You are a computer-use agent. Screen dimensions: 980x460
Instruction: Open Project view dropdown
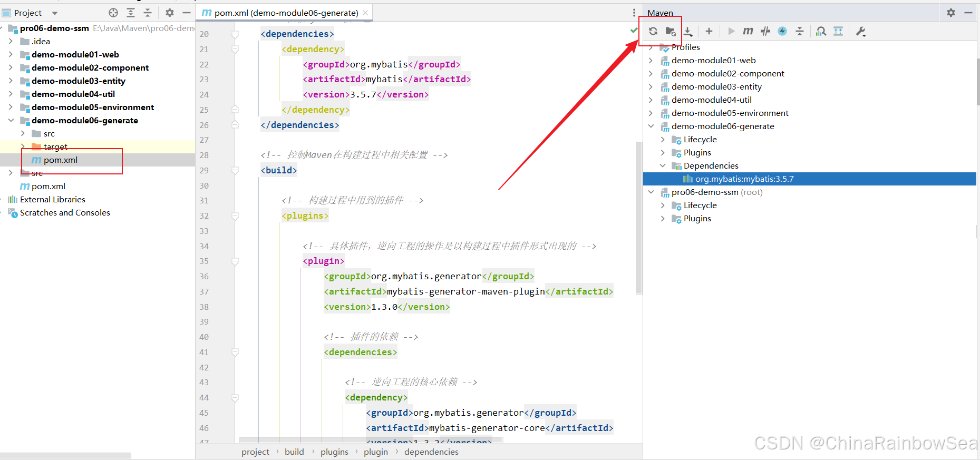55,13
